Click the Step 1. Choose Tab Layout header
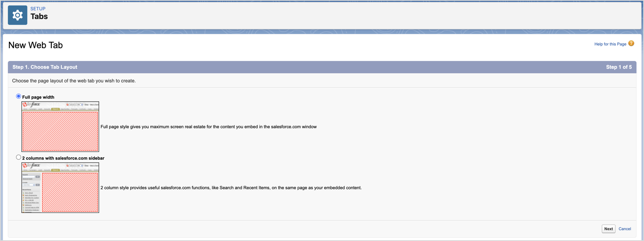The image size is (644, 241). point(45,67)
